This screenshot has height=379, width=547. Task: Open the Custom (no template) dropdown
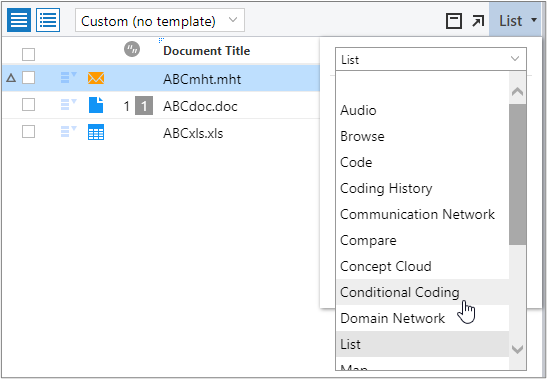160,21
